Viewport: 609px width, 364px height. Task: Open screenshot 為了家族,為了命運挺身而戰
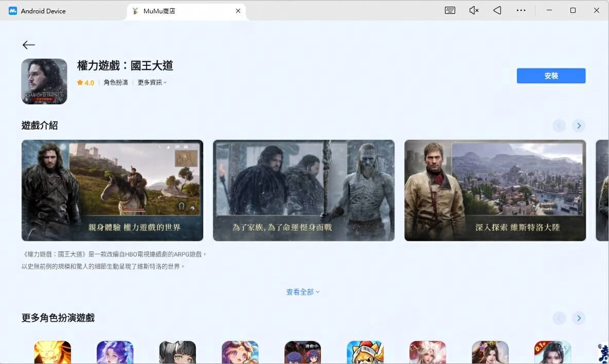[x=303, y=190]
